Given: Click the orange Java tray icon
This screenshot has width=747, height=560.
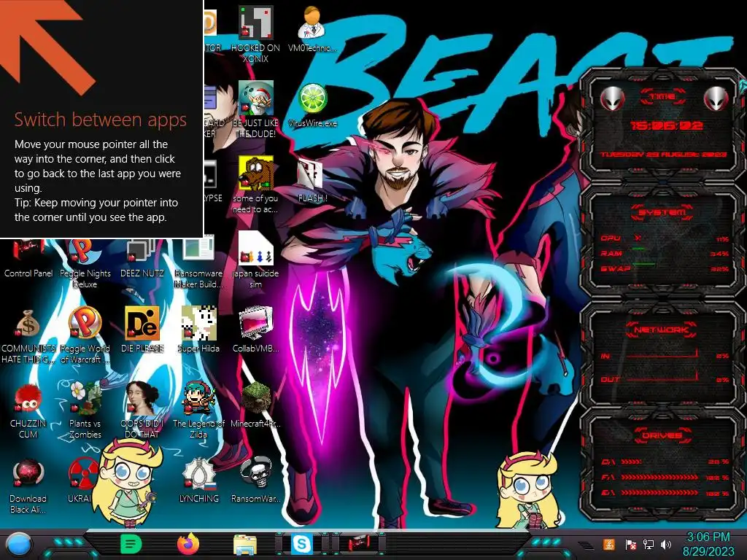Looking at the screenshot, I should pos(608,544).
